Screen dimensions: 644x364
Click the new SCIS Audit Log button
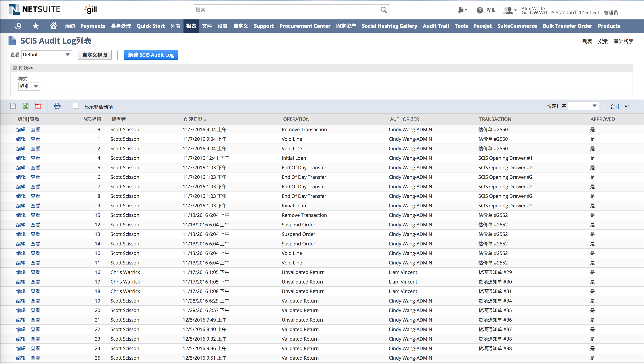pos(151,55)
